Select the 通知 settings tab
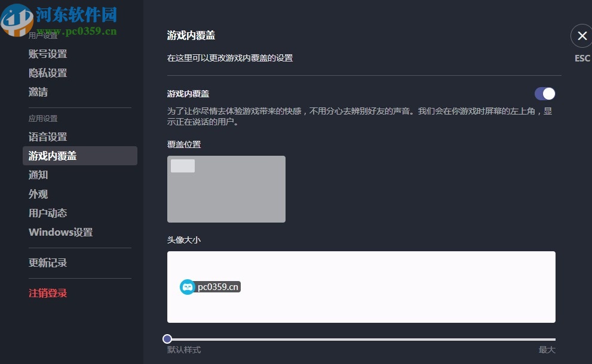The image size is (592, 364). 38,175
